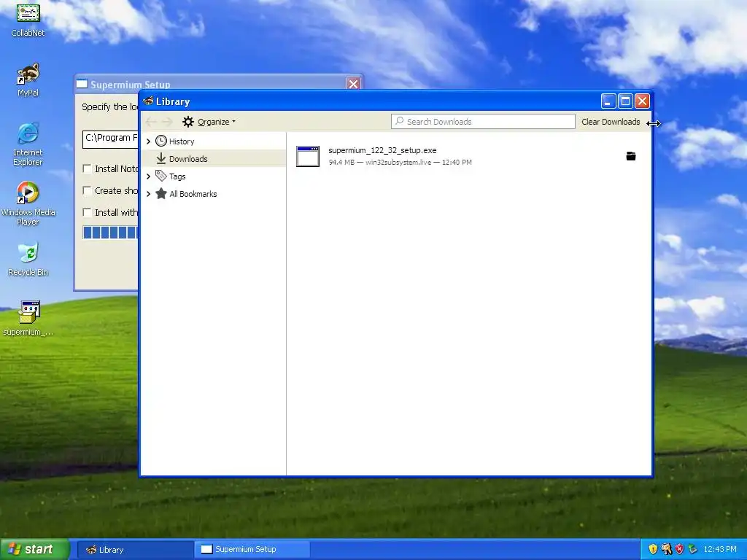Select the MyPal desktop shortcut
This screenshot has width=747, height=560.
click(x=28, y=80)
